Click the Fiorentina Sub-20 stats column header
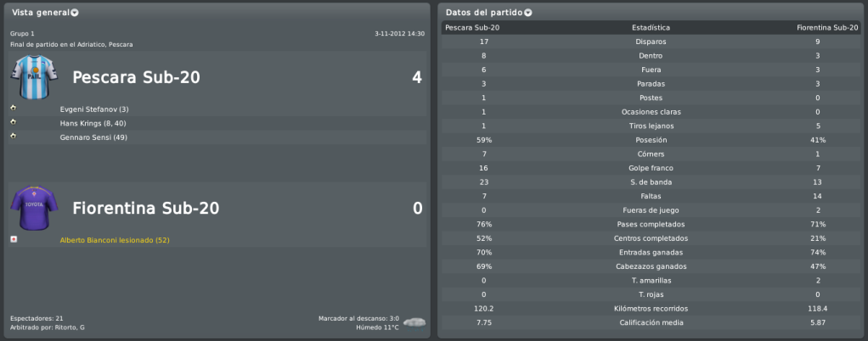Image resolution: width=868 pixels, height=341 pixels. [x=828, y=27]
